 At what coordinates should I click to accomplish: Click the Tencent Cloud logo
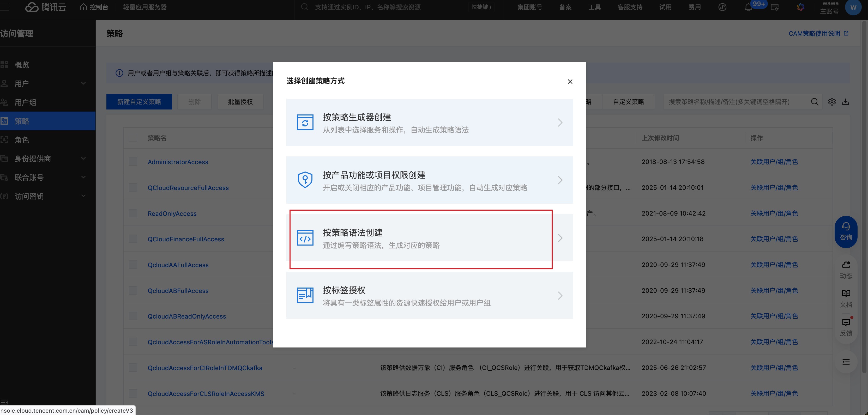(45, 7)
